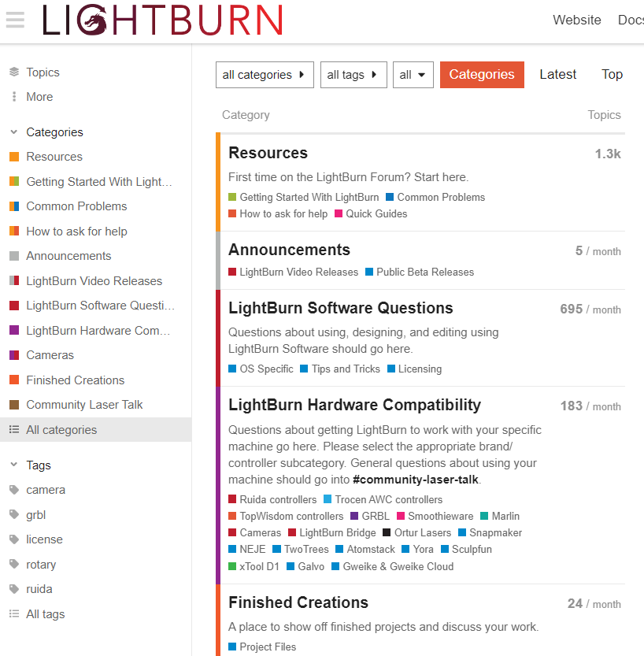Click the tag icon beside grbl
644x656 pixels.
tap(14, 515)
